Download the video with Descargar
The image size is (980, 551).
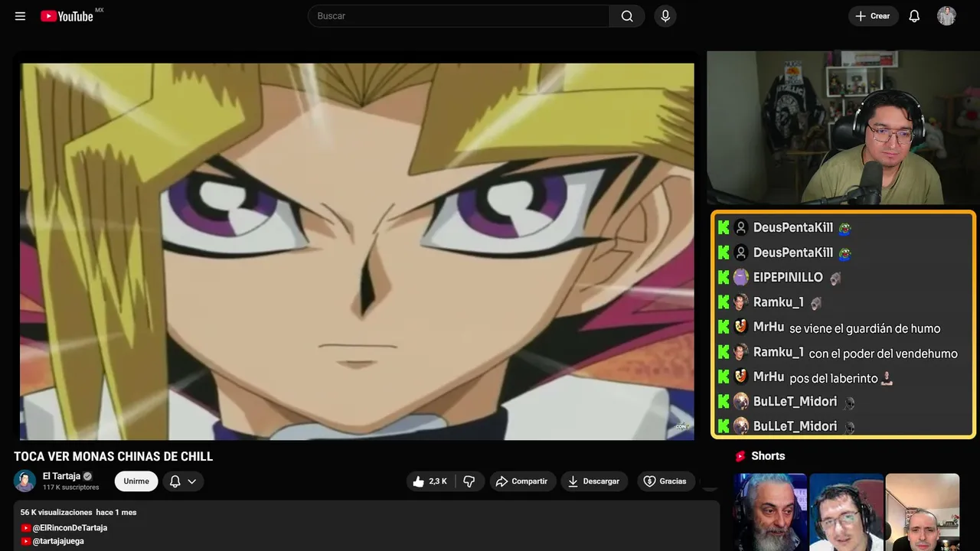[x=594, y=481]
